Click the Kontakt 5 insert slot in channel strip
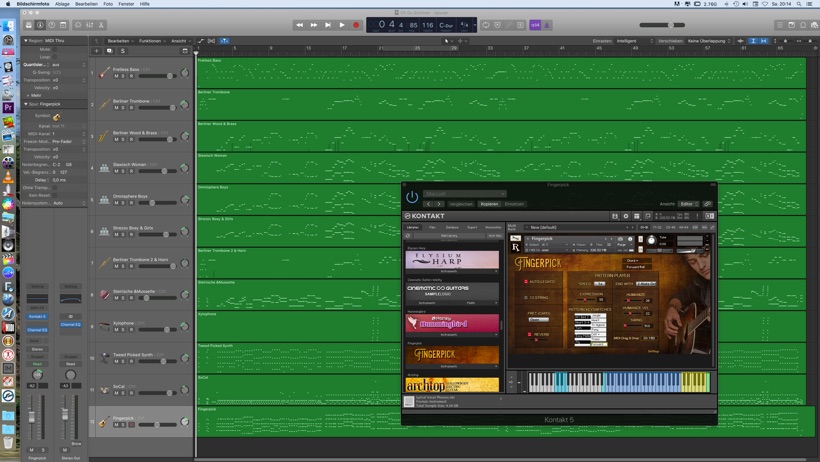The height and width of the screenshot is (462, 820). pyautogui.click(x=37, y=317)
